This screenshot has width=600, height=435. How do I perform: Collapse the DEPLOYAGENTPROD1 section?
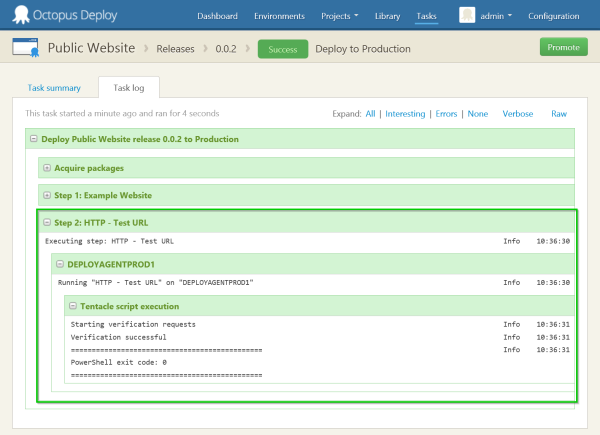coord(59,264)
